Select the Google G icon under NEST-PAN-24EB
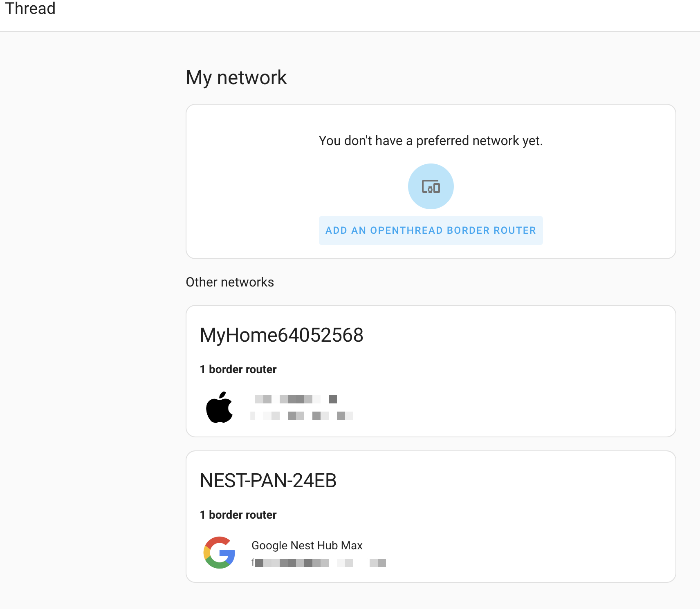The height and width of the screenshot is (609, 700). (x=218, y=553)
